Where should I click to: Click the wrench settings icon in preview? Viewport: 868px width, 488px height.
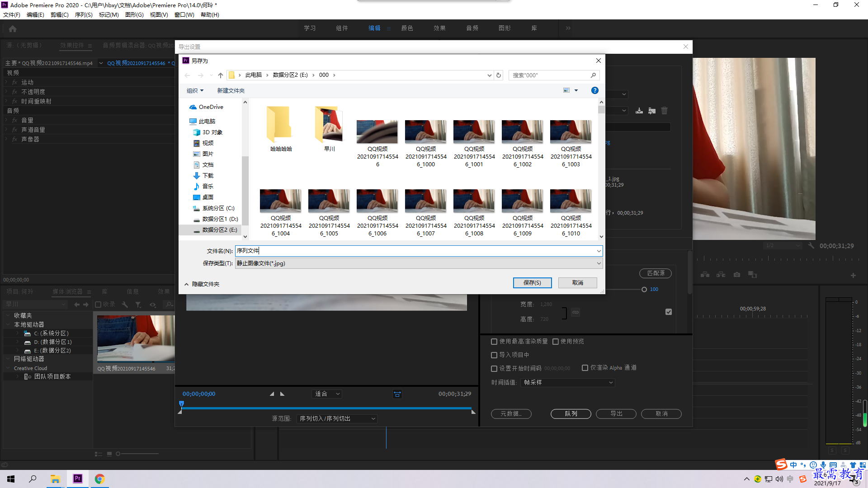811,246
